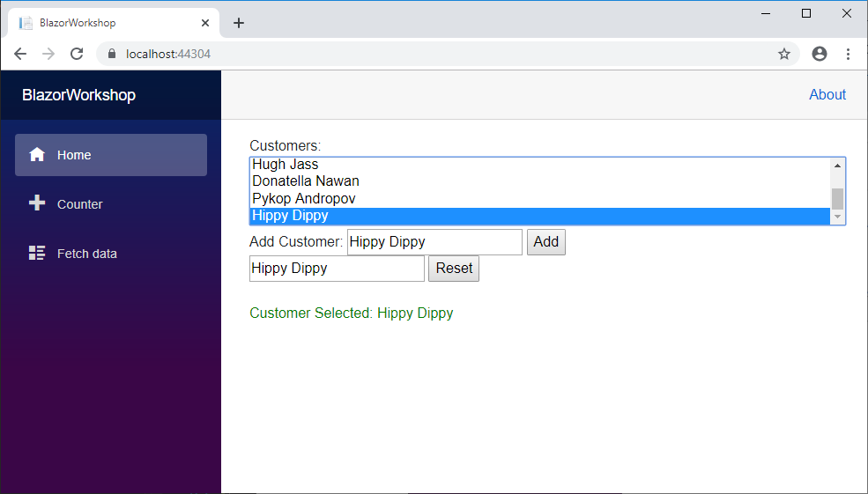The width and height of the screenshot is (868, 494).
Task: Click the customers list scrollbar thumb
Action: (837, 199)
